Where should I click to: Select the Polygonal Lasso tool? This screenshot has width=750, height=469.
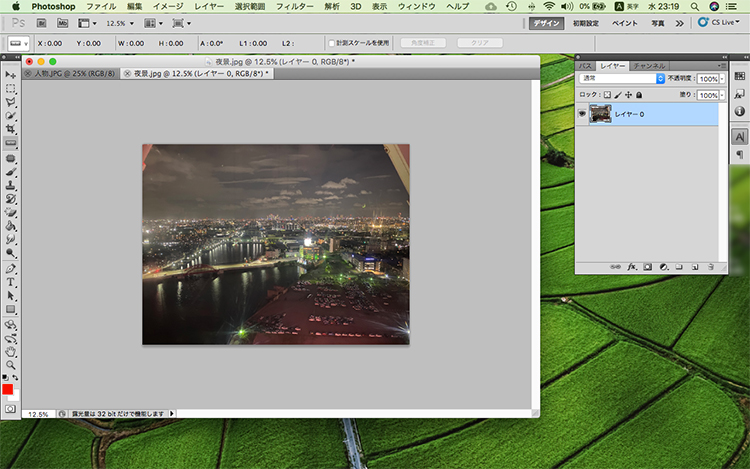(11, 102)
